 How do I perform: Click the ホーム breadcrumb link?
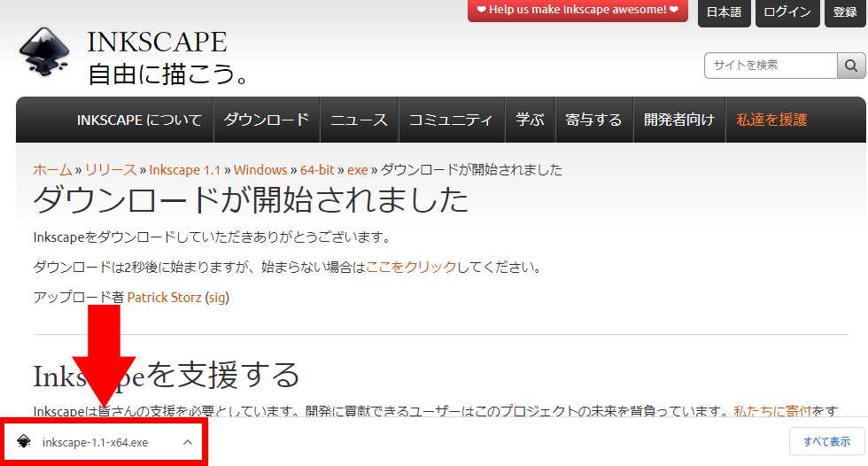(x=52, y=170)
